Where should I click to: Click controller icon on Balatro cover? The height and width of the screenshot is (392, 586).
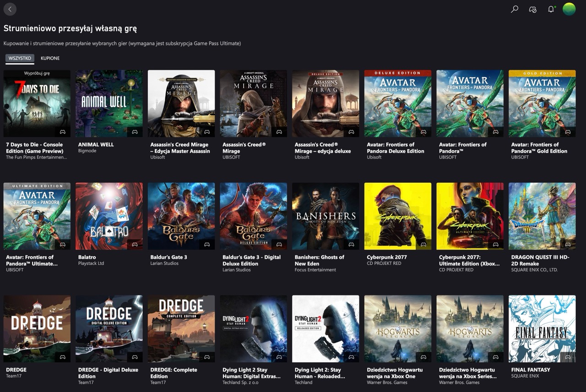135,245
